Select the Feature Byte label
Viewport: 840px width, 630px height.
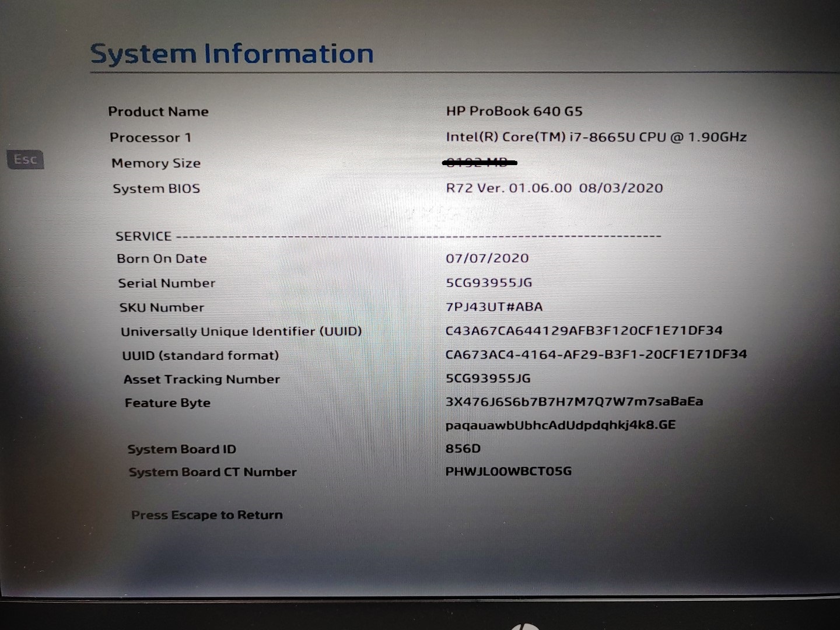coord(167,402)
